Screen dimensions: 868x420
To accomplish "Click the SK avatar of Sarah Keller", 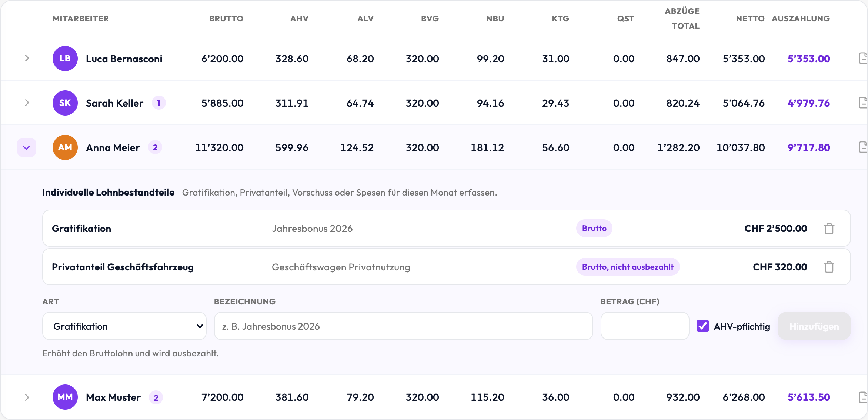I will (x=65, y=103).
